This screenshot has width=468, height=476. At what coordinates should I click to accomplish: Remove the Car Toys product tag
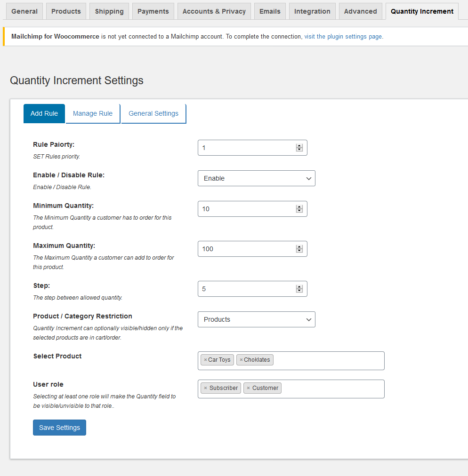(x=206, y=359)
